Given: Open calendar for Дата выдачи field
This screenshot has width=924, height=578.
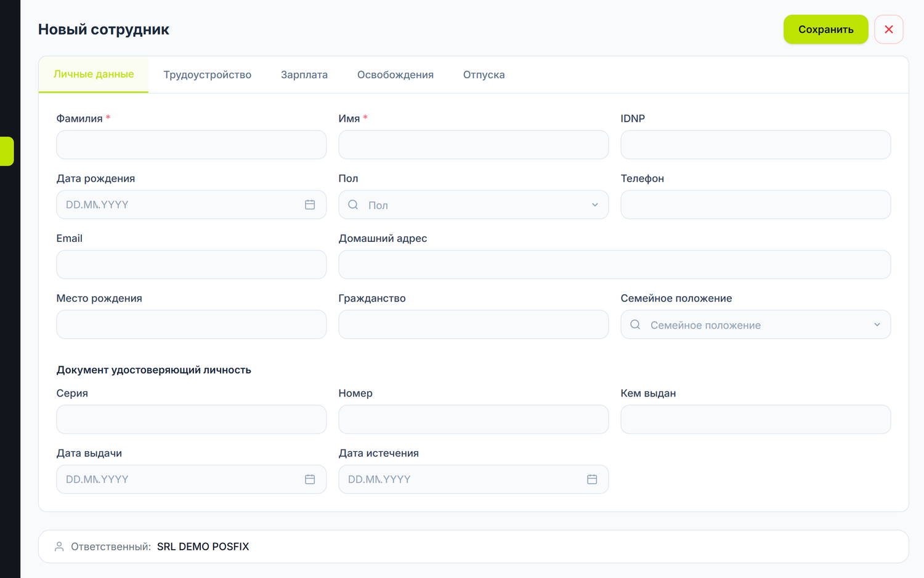Looking at the screenshot, I should point(310,480).
